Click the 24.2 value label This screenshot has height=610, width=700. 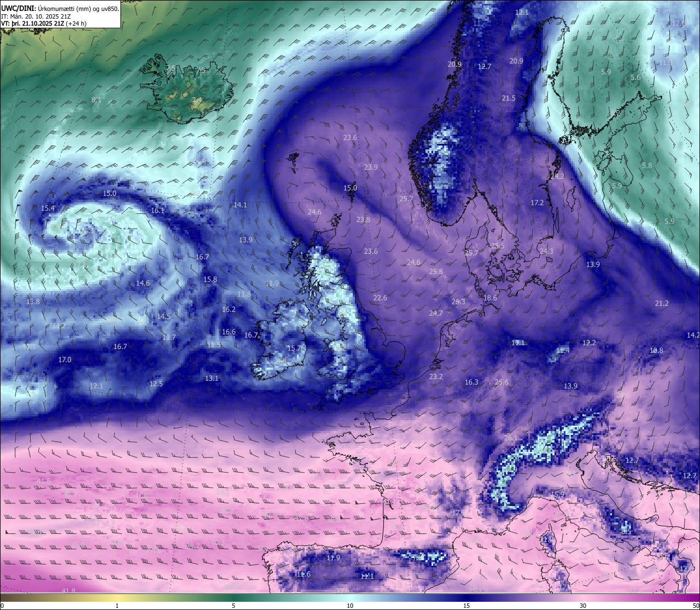coord(557,176)
